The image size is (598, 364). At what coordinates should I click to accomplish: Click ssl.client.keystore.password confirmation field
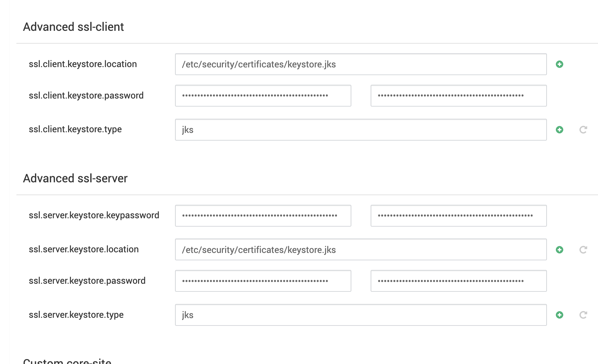click(459, 96)
